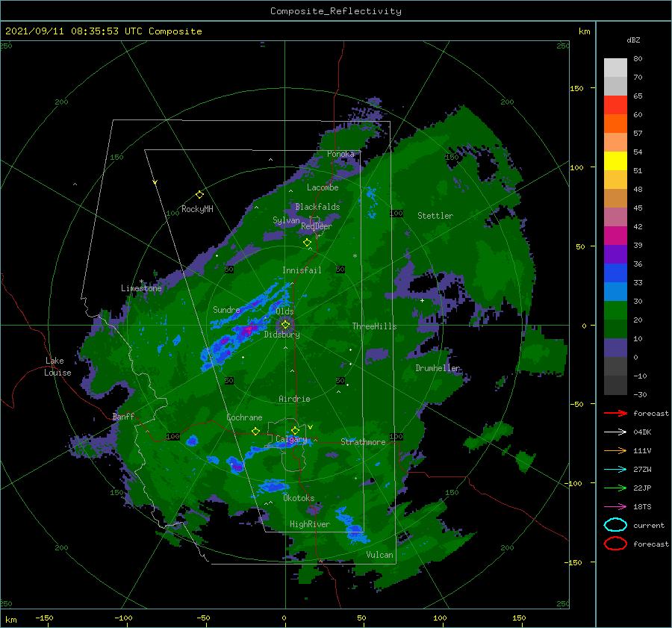Image resolution: width=672 pixels, height=628 pixels.
Task: Click the red forecast arrow in legend
Action: (615, 413)
